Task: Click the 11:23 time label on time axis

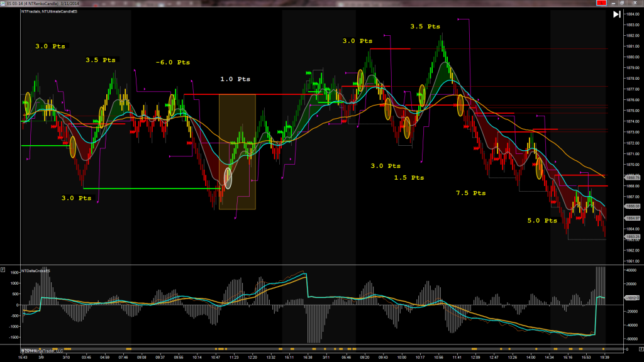Action: (x=234, y=356)
